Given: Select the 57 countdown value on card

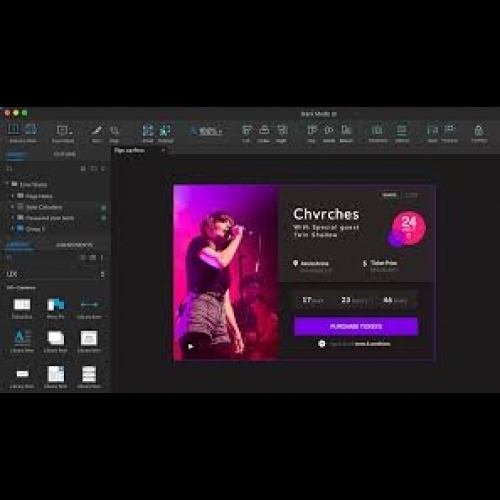Looking at the screenshot, I should [x=307, y=300].
